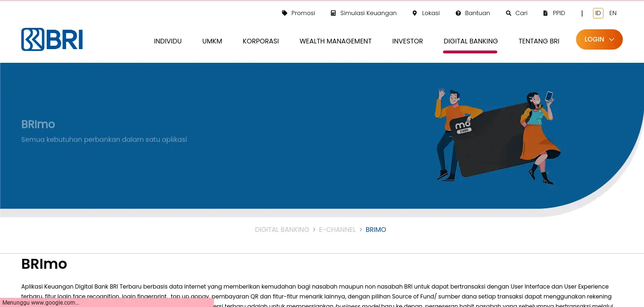Click the tagline 'Semua kebutuhan perbankan dalam satu aplikasi'
644x307 pixels.
click(x=104, y=139)
